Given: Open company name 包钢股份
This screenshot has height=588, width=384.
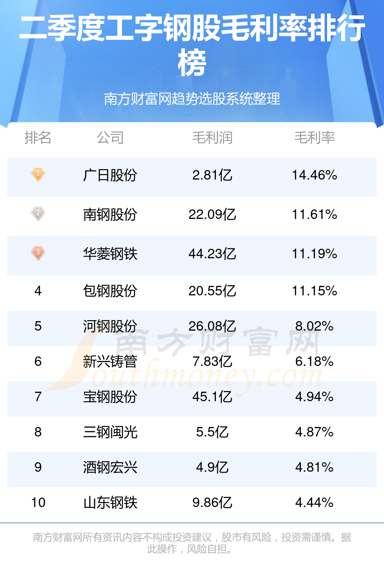Looking at the screenshot, I should 110,291.
